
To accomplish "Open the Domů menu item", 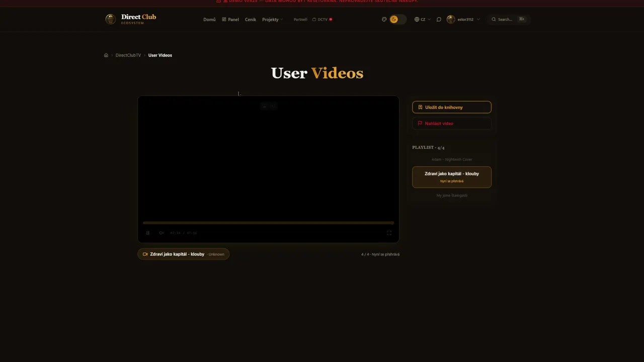I will tap(209, 20).
